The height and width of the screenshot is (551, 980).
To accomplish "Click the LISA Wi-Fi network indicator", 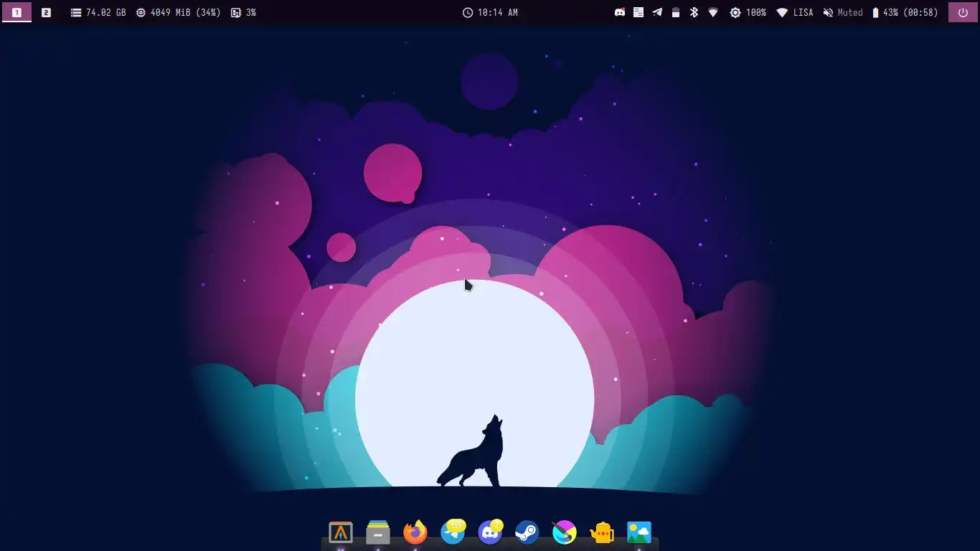I will point(795,12).
